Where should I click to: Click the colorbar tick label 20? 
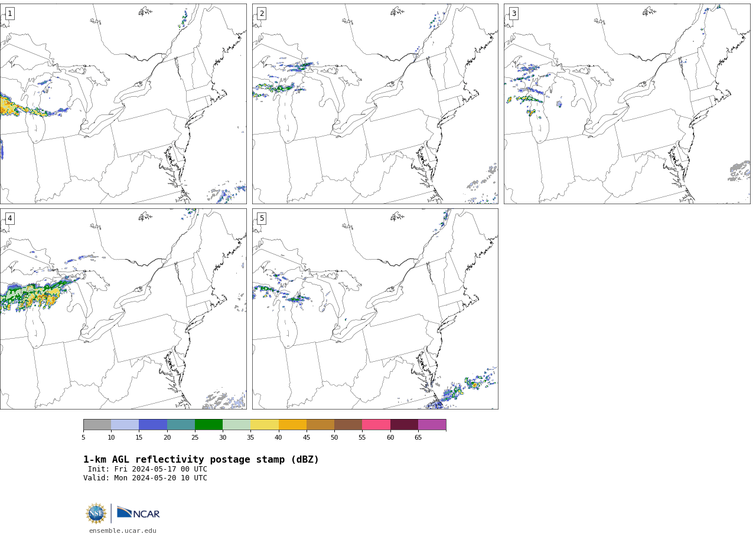pos(167,437)
